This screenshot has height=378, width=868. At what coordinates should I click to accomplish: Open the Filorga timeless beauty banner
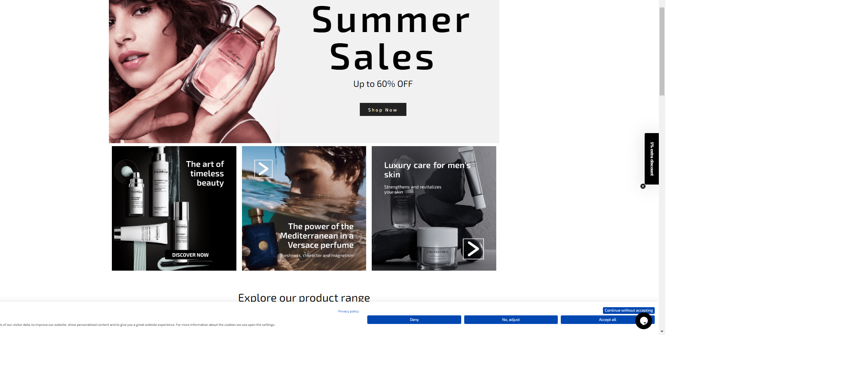pyautogui.click(x=174, y=208)
